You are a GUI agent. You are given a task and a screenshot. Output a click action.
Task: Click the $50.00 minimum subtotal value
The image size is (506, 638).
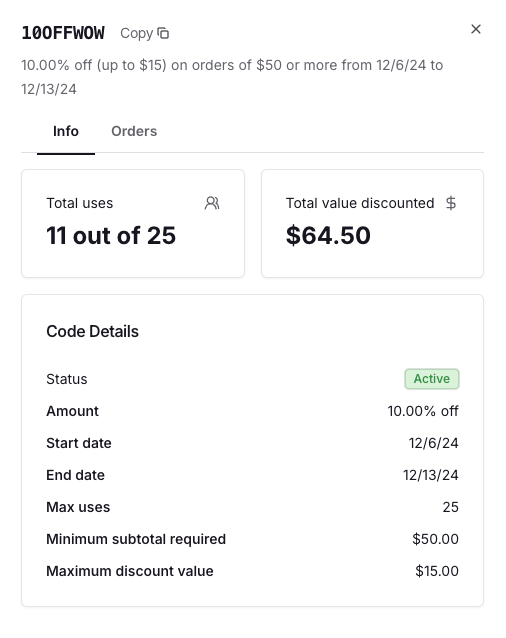click(x=436, y=539)
